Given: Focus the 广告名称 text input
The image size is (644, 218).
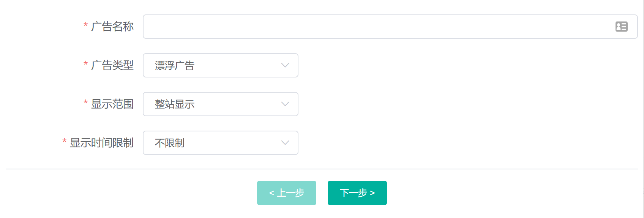Looking at the screenshot, I should (376, 27).
